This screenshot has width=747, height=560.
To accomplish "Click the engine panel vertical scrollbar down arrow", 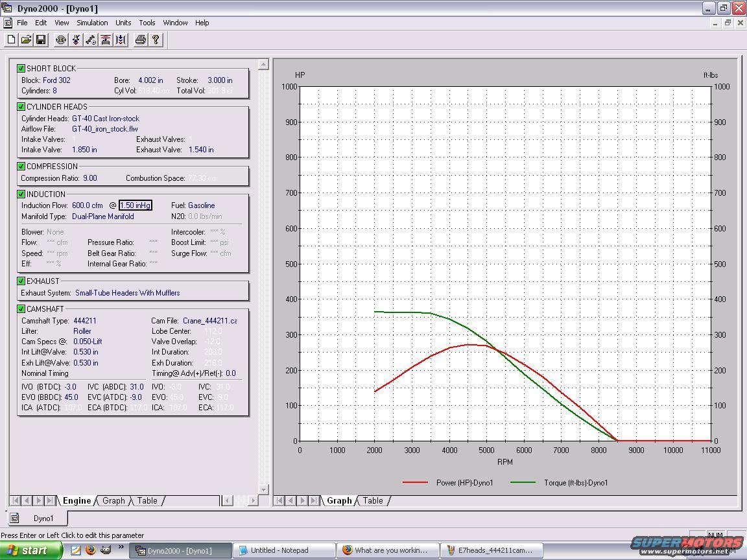I will [263, 489].
